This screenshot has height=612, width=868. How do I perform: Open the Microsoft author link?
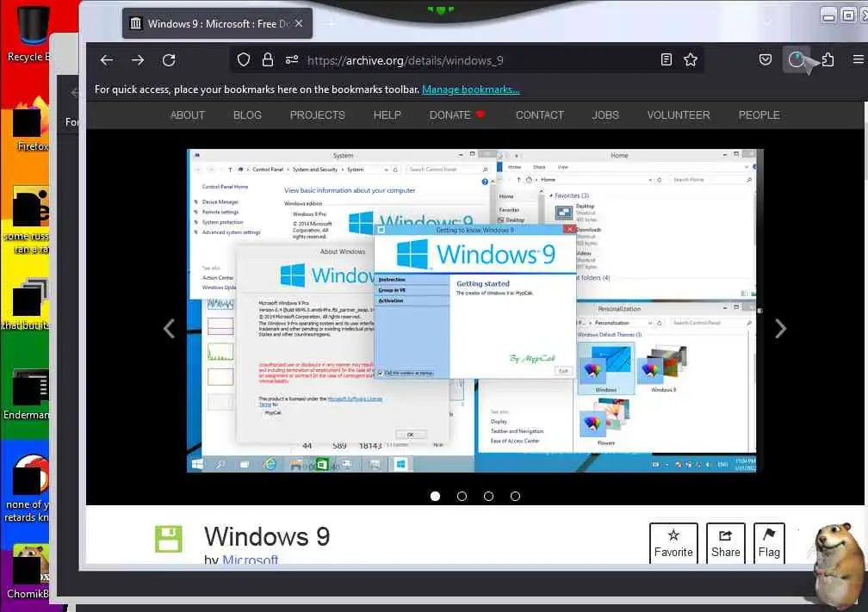pos(251,559)
